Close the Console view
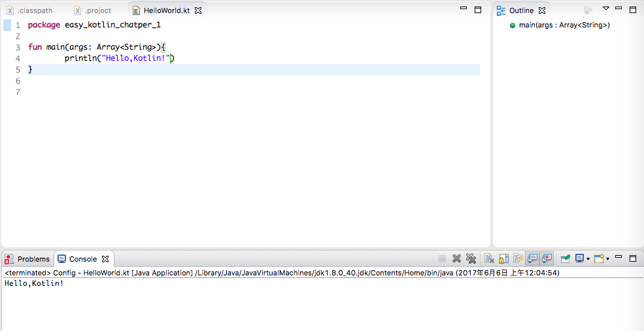 pos(105,259)
